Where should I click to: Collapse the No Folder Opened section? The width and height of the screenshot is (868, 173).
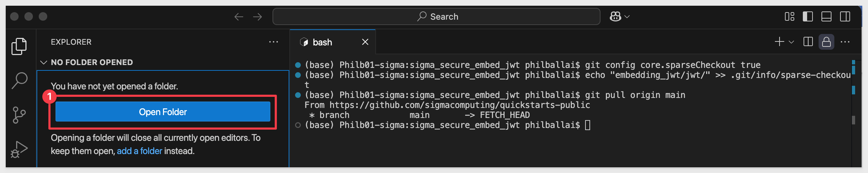[x=44, y=63]
